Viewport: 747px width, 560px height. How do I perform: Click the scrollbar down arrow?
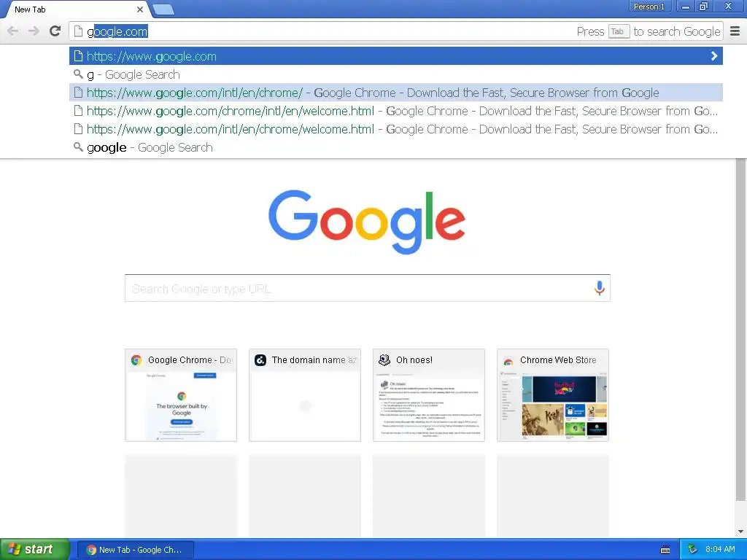(740, 532)
